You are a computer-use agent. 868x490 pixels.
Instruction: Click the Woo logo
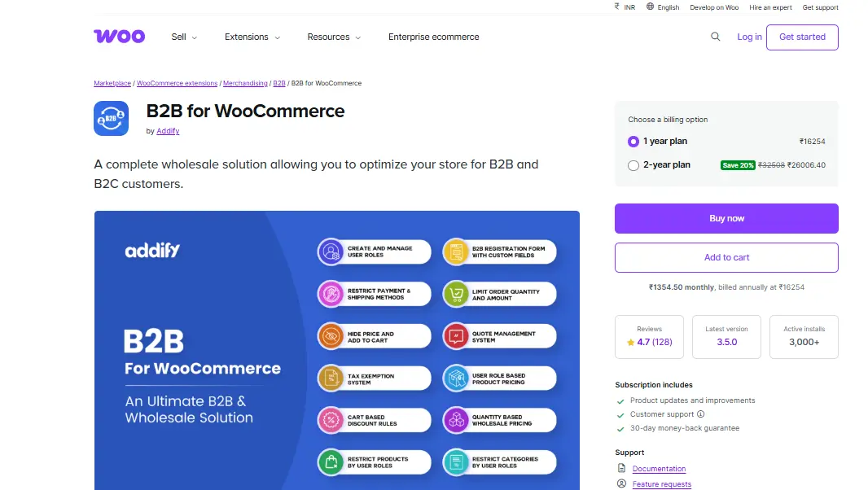[119, 36]
